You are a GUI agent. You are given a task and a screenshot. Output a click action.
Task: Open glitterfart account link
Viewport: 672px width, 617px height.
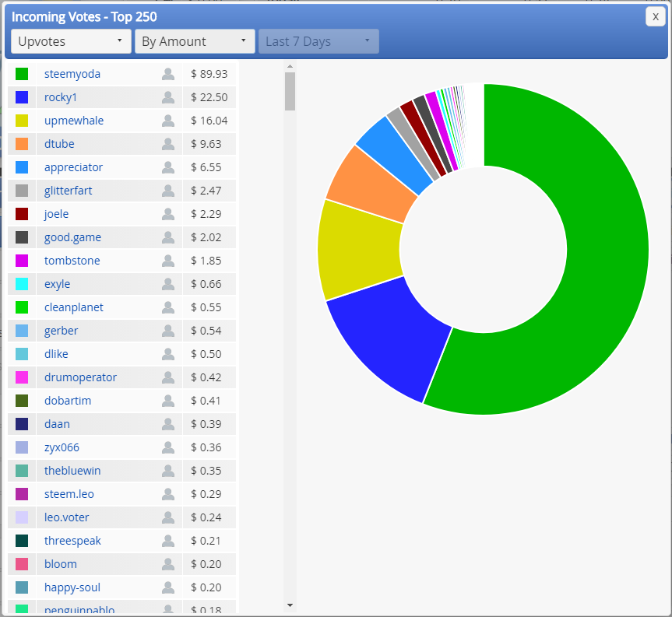[69, 191]
